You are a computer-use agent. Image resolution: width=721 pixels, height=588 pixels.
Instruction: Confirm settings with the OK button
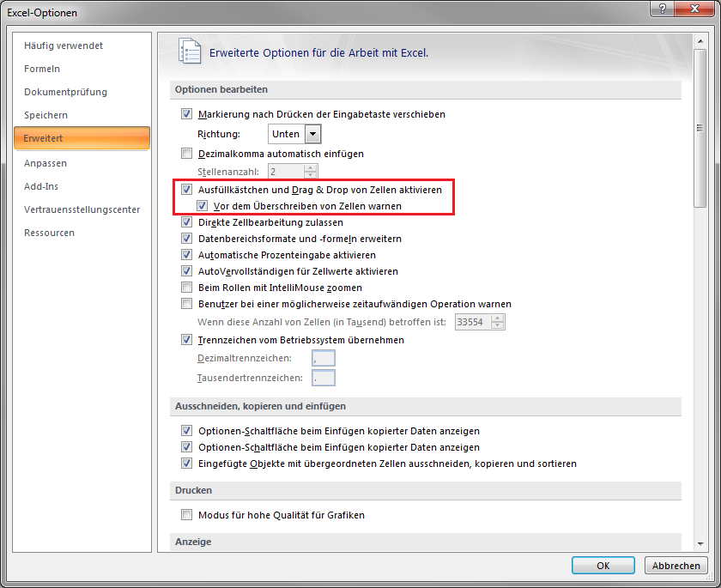point(603,566)
